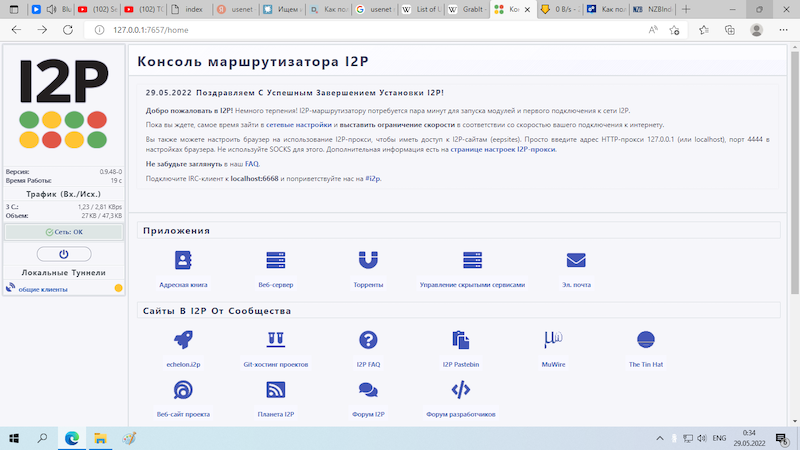Click the Сеть: OK status button
This screenshot has height=450, width=800.
(x=62, y=232)
